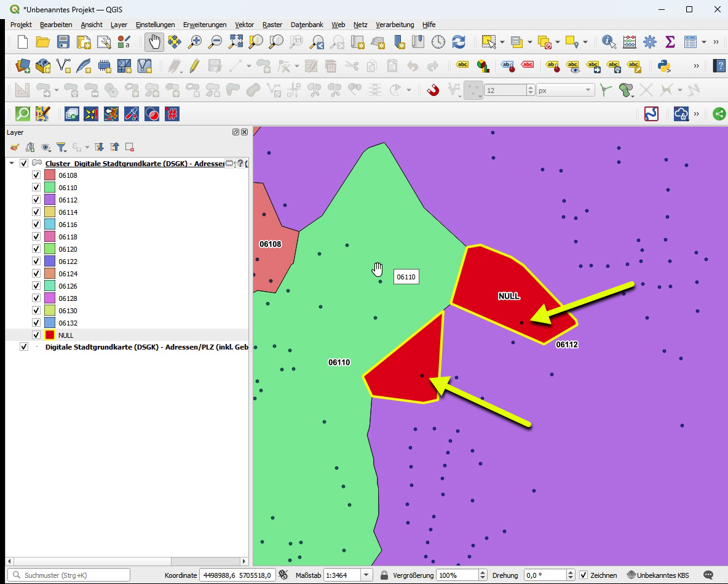The height and width of the screenshot is (584, 728).
Task: Click the Unbekanntes KBS button
Action: point(657,575)
